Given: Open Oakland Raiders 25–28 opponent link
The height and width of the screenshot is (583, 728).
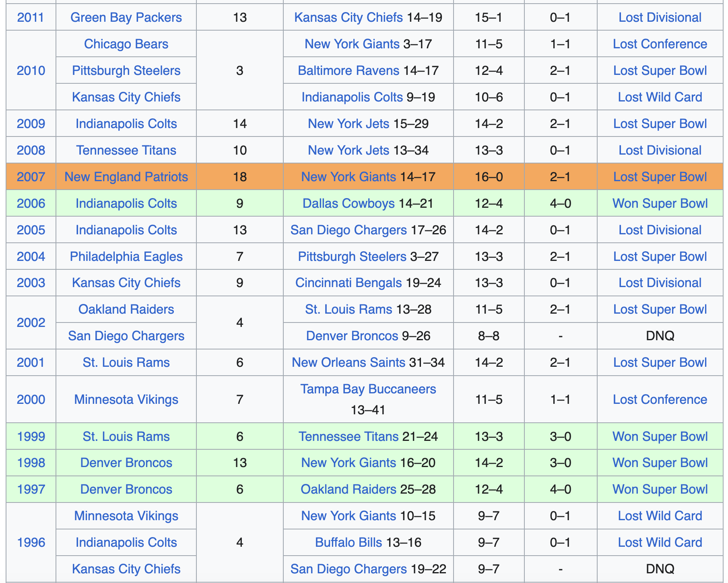Looking at the screenshot, I should 349,489.
